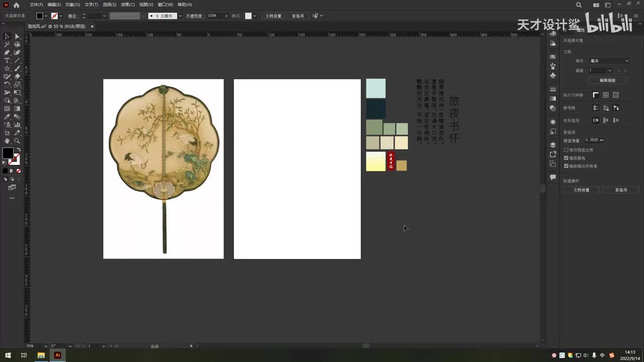
Task: Click the light yellow gradient swatch on canvas
Action: coord(376,161)
